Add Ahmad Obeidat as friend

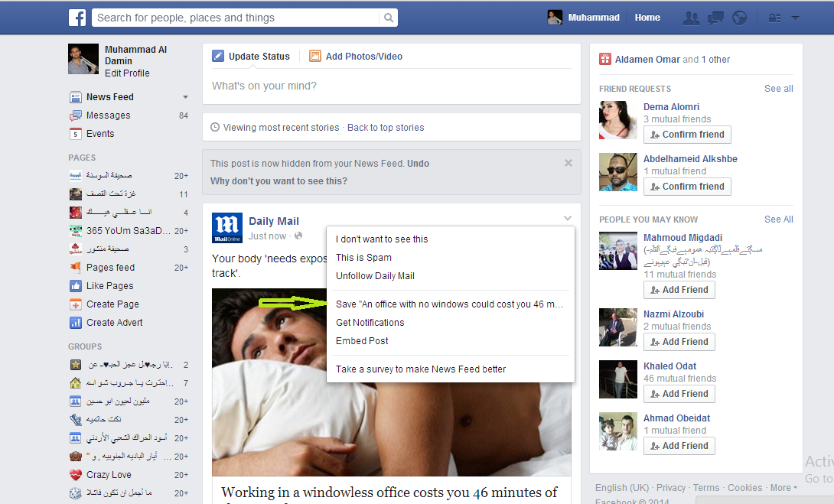(x=679, y=446)
